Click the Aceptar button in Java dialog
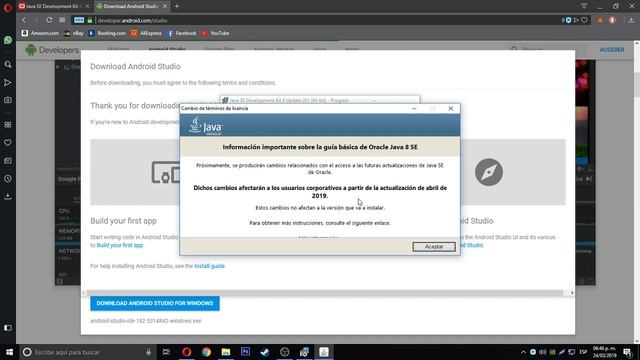 434,247
